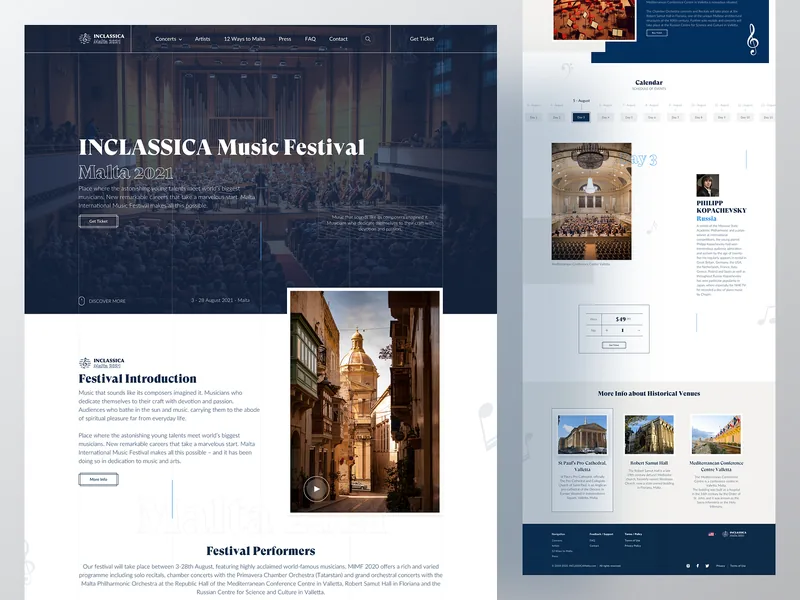800x600 pixels.
Task: Click the Festival Performers heading
Action: tap(261, 551)
